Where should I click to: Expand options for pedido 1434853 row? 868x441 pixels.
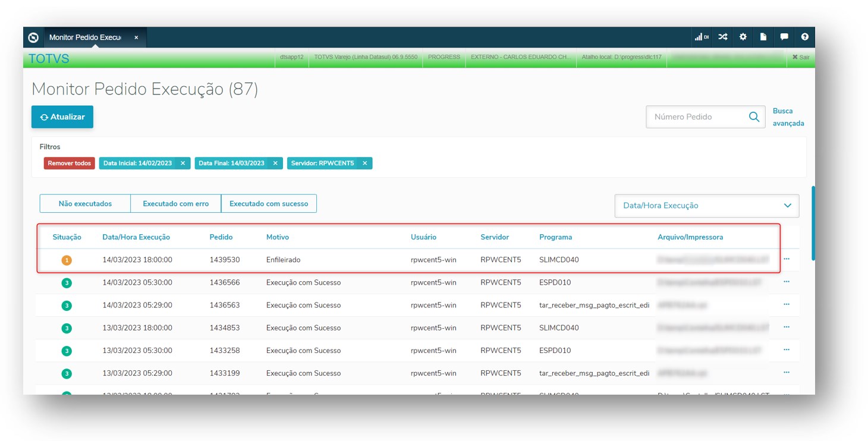pos(787,327)
